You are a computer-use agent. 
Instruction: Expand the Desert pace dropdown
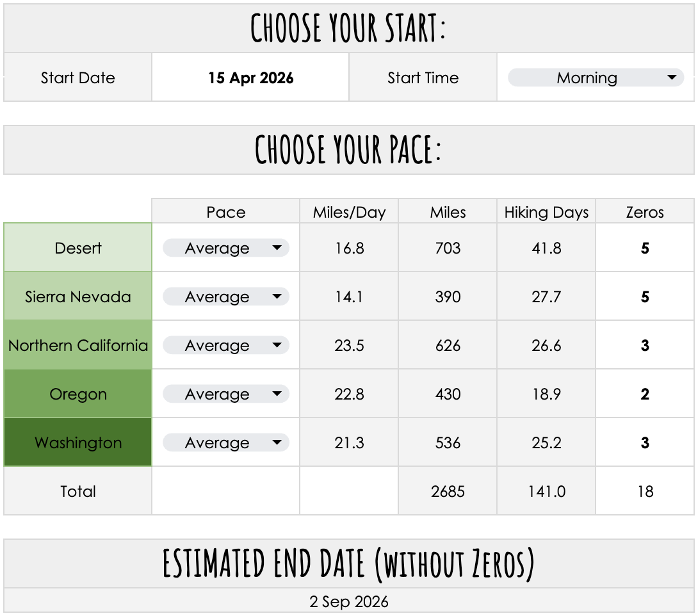pyautogui.click(x=225, y=248)
